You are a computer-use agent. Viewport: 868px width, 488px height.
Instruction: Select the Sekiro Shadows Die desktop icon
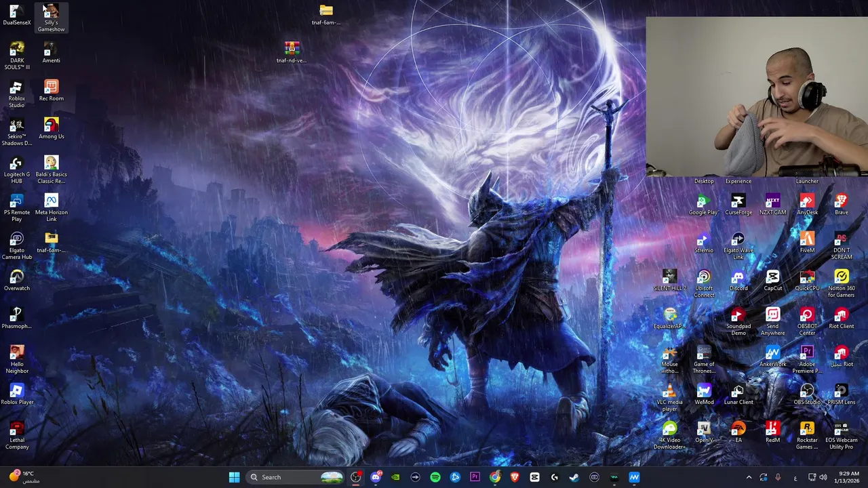[17, 131]
